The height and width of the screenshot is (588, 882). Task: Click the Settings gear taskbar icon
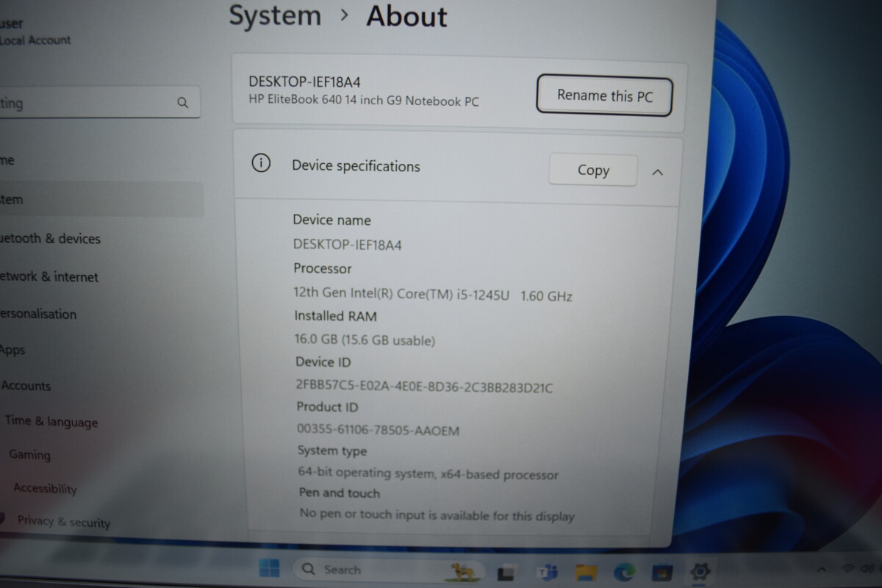tap(700, 572)
